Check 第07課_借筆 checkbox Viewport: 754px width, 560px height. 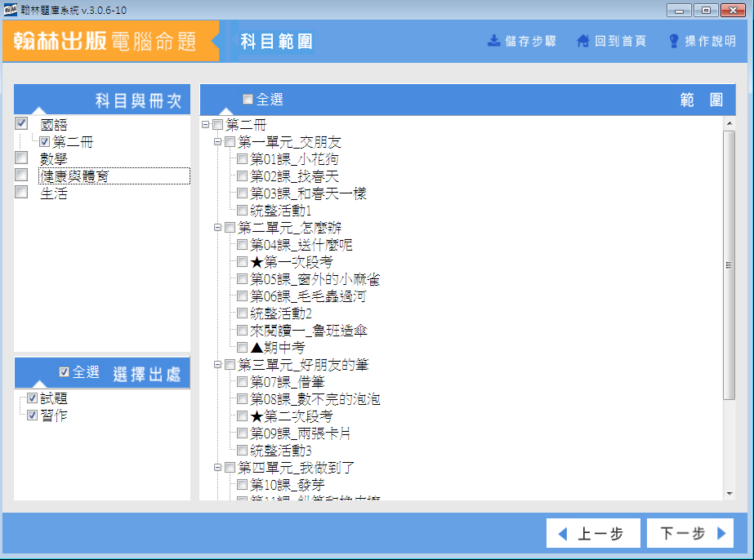point(243,382)
